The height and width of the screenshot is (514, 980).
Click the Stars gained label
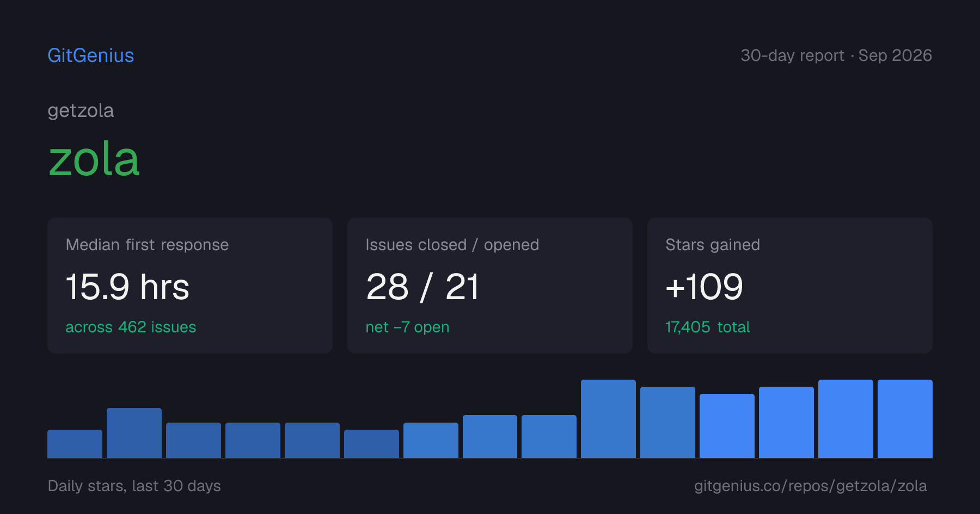[x=713, y=245]
